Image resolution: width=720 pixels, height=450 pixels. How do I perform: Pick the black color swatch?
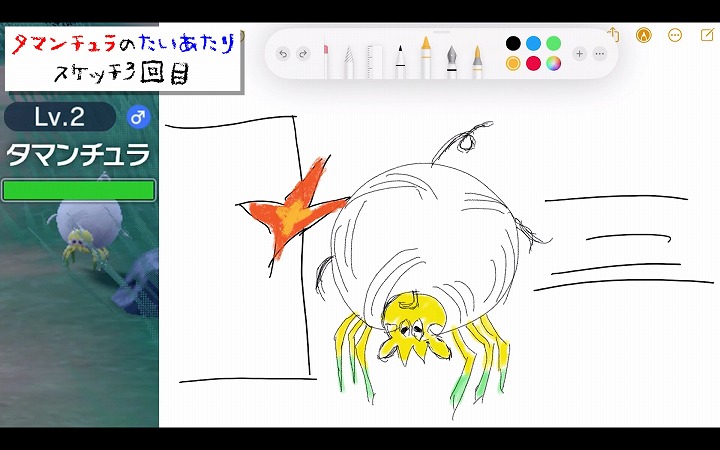coord(513,43)
